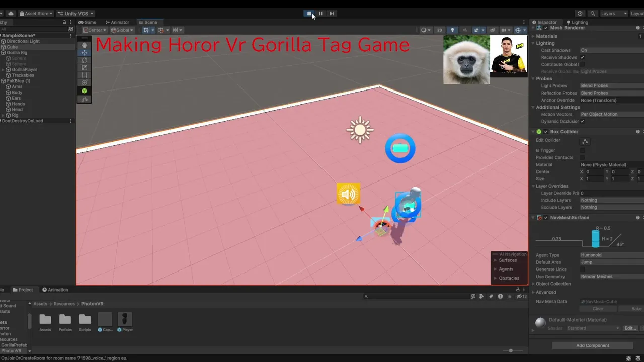The image size is (644, 362).
Task: Pause the game with the pause button
Action: 320,14
